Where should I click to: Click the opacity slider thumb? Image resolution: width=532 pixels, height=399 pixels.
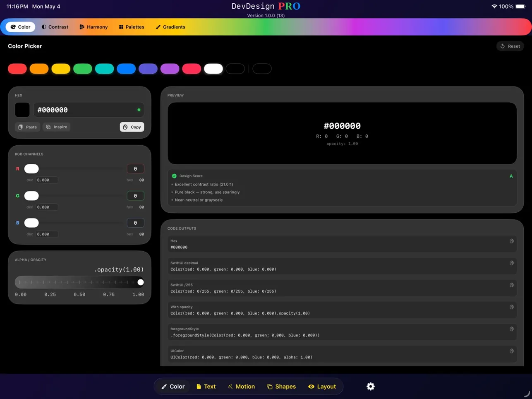141,282
